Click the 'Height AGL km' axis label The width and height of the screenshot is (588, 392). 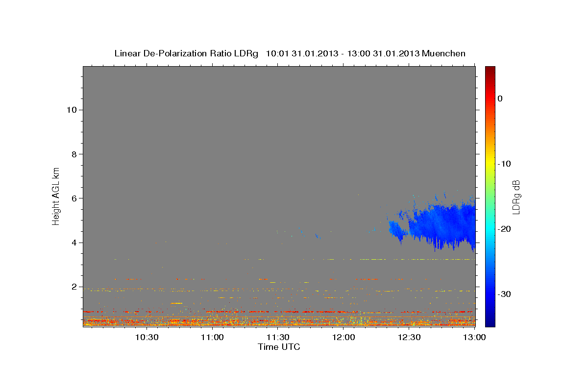click(x=56, y=196)
